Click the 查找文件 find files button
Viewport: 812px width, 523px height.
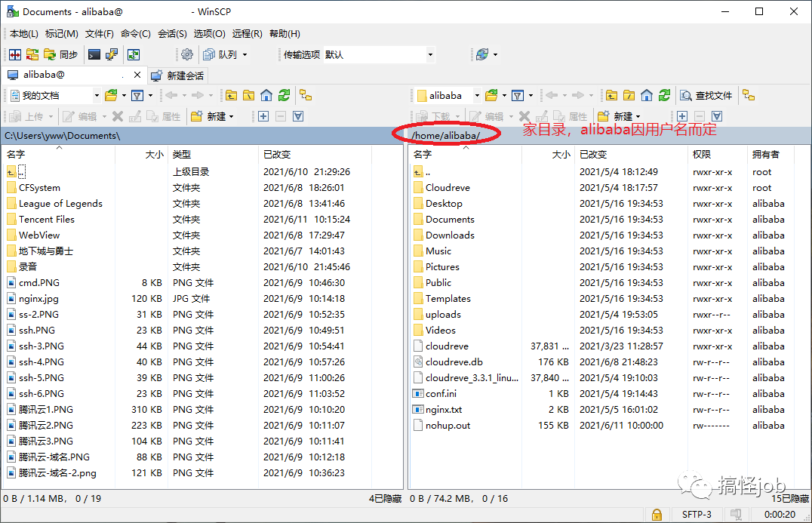tap(706, 95)
